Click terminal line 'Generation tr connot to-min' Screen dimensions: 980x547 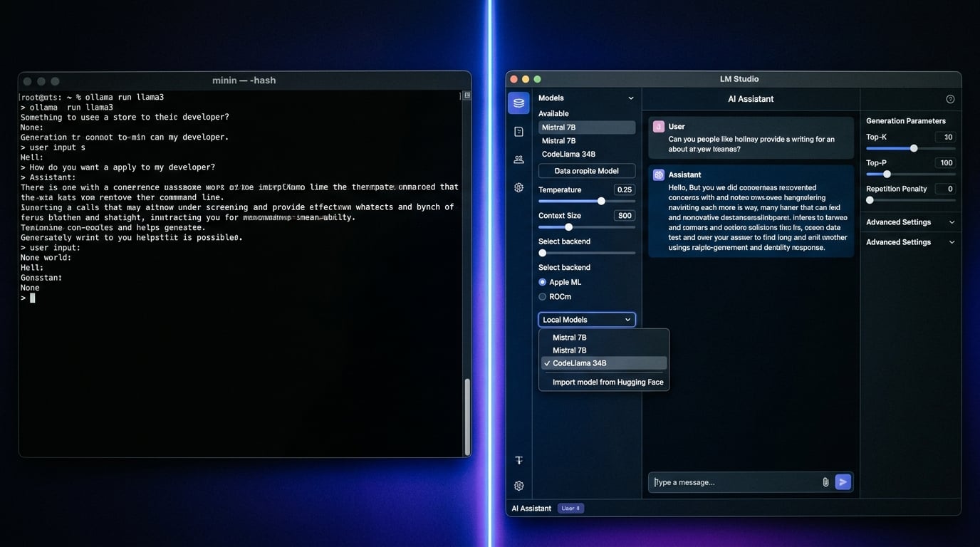tap(125, 137)
